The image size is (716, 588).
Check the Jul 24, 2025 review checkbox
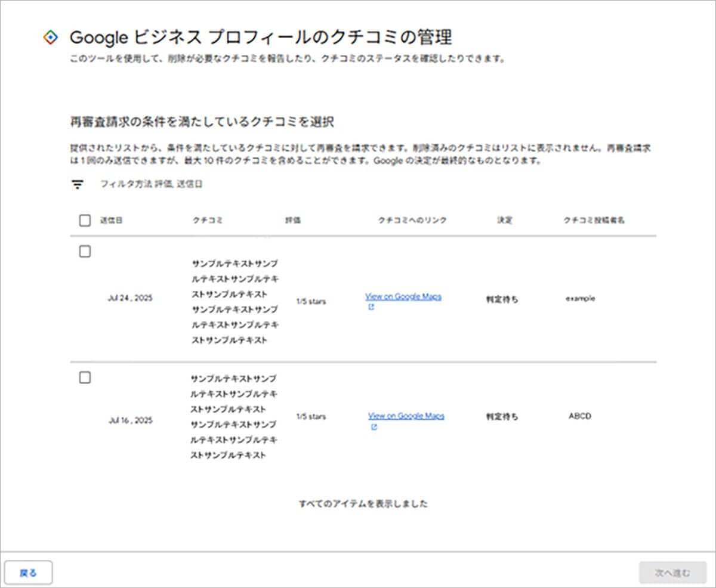85,252
